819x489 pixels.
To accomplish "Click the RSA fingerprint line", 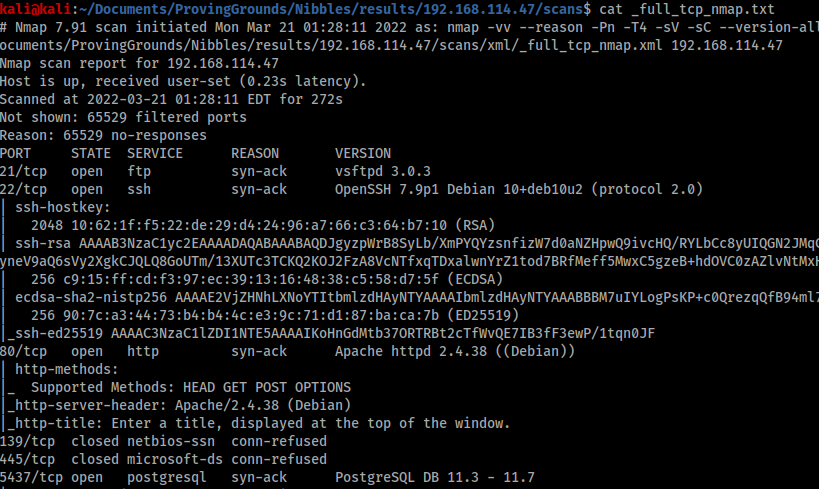I will 263,225.
